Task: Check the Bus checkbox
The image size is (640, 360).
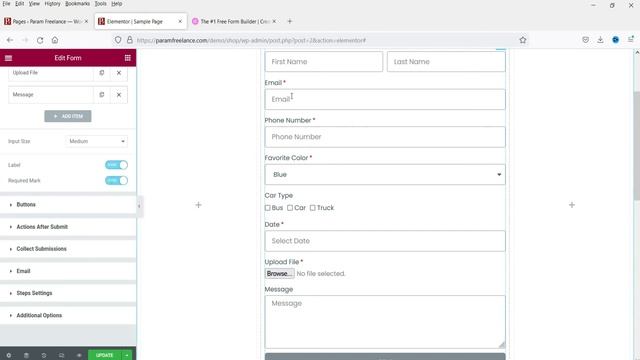Action: pos(268,208)
